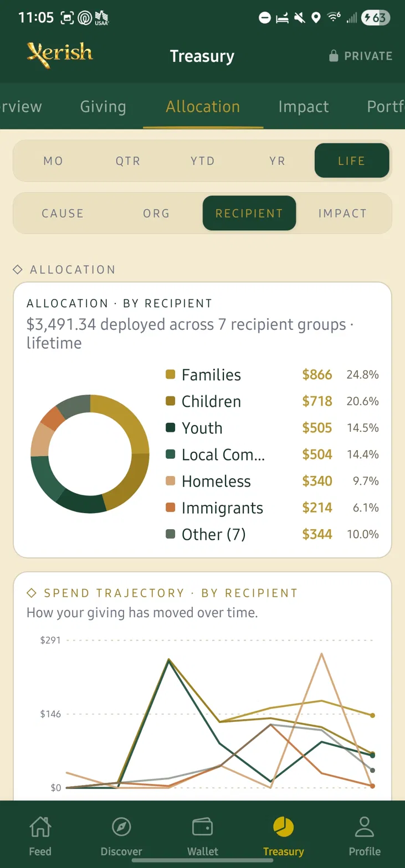Select the QTR time range

pyautogui.click(x=128, y=161)
